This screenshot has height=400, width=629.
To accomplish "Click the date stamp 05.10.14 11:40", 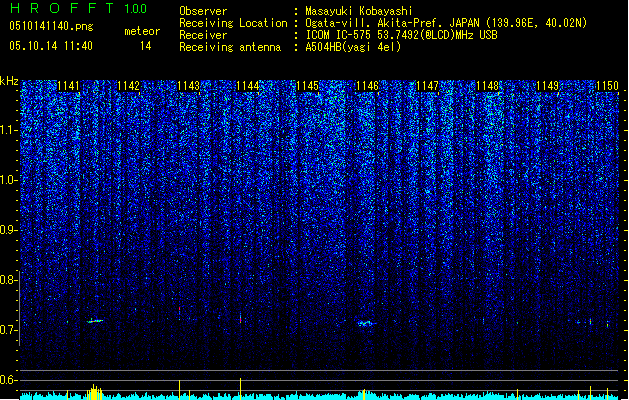I will [x=51, y=46].
